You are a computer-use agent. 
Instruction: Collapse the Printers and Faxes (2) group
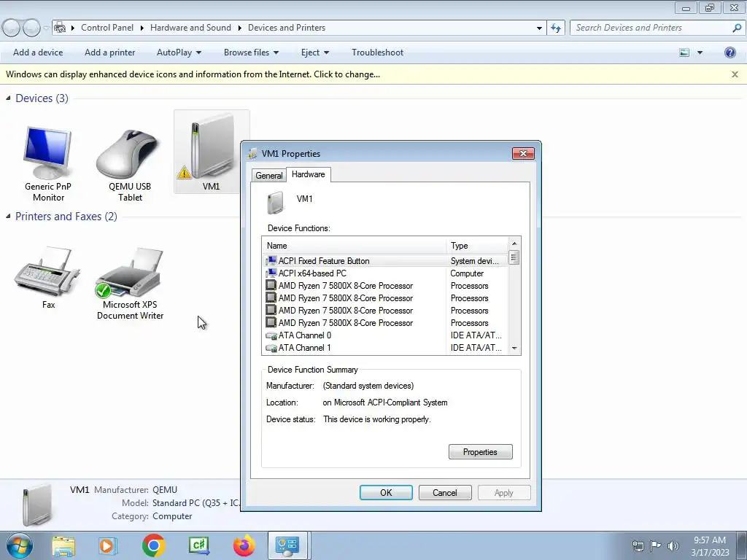tap(8, 216)
